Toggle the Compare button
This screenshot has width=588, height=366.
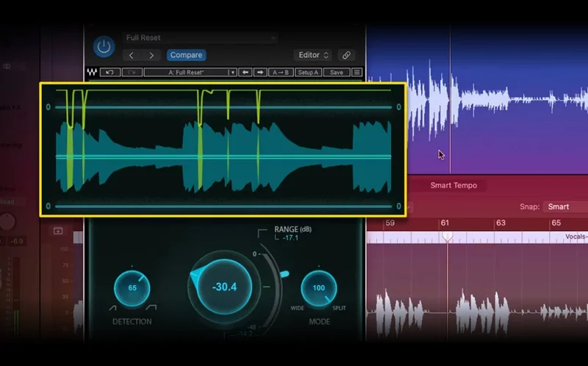pyautogui.click(x=187, y=55)
